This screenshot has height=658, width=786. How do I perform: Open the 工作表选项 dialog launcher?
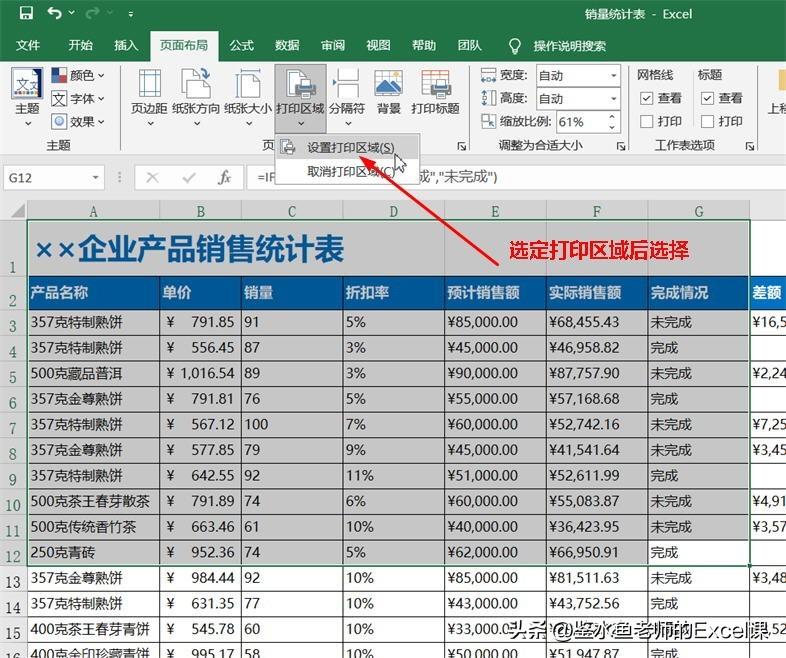[750, 146]
